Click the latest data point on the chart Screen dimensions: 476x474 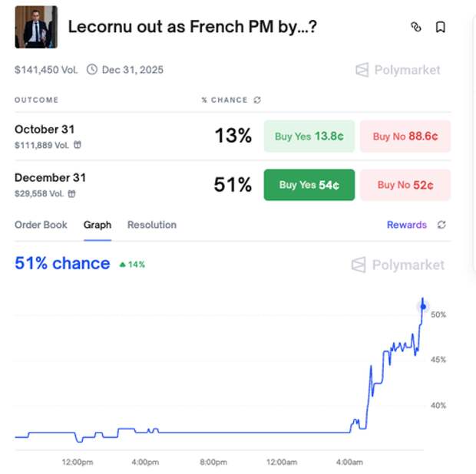click(x=423, y=307)
